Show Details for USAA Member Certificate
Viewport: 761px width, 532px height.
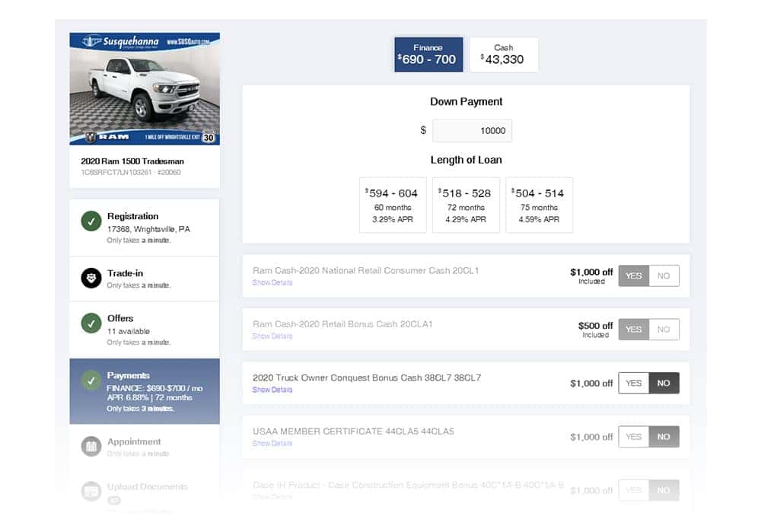pyautogui.click(x=272, y=443)
